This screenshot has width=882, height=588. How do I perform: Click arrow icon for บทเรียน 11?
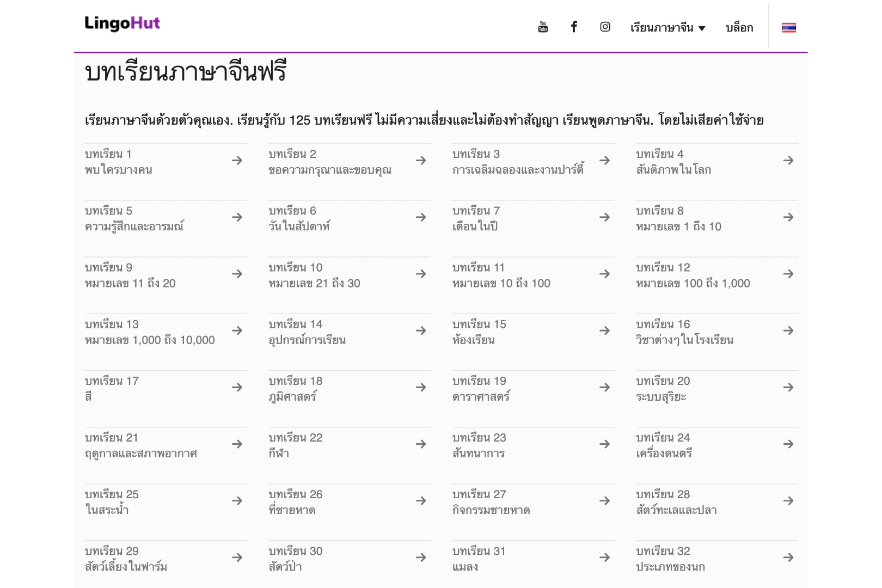coord(604,274)
